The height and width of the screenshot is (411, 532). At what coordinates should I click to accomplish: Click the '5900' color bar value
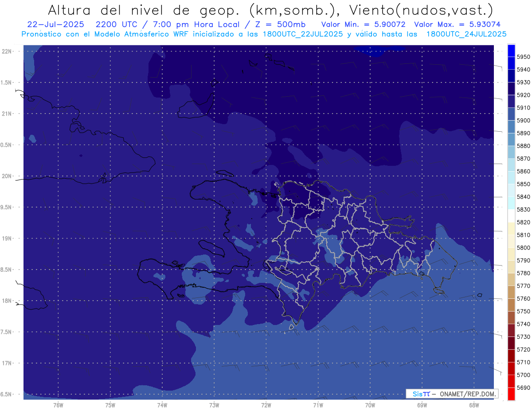[x=524, y=120]
